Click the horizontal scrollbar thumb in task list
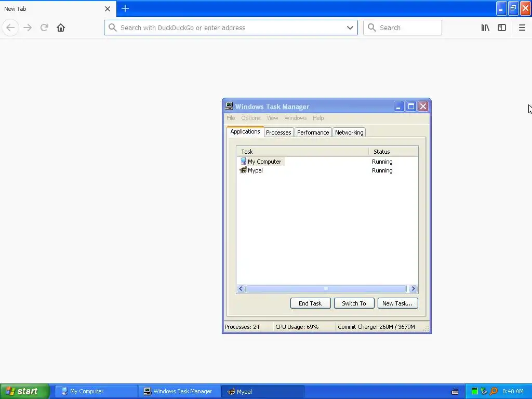 point(326,289)
